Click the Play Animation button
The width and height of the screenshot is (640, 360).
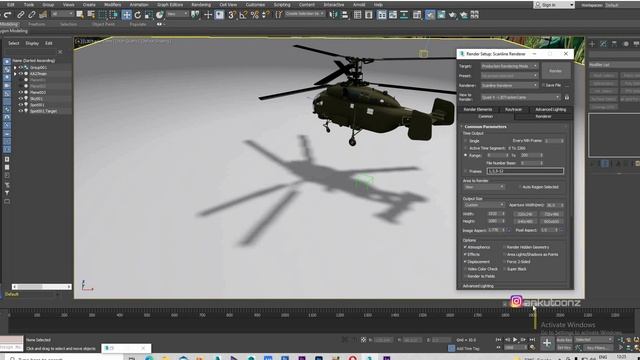point(515,340)
